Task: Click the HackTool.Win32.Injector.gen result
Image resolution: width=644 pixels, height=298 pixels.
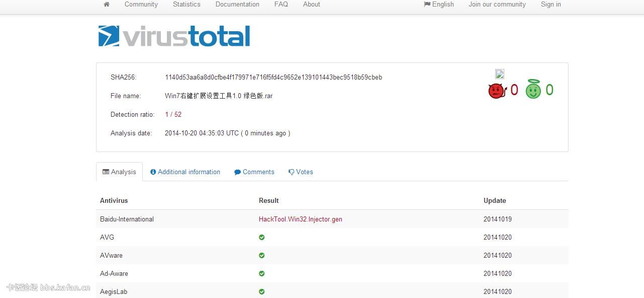Action: (301, 219)
